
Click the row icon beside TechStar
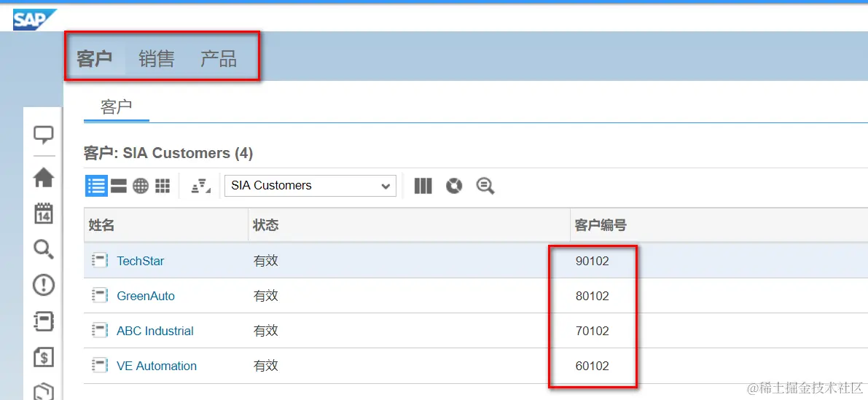[100, 261]
